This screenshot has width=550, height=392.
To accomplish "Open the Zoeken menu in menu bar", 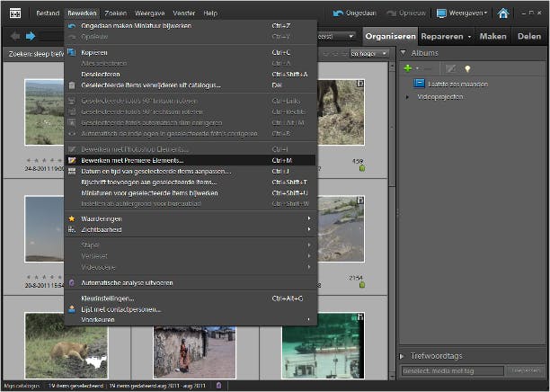I will click(114, 13).
